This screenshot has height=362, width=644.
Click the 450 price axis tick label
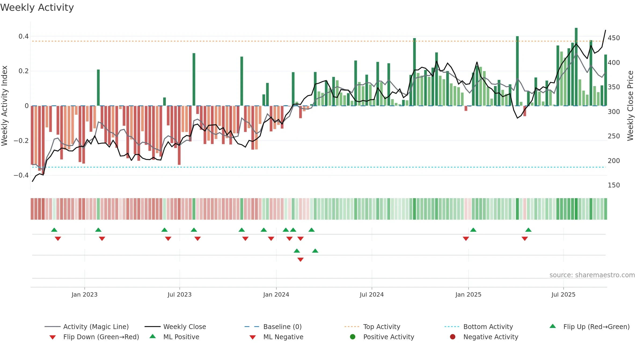(x=614, y=38)
